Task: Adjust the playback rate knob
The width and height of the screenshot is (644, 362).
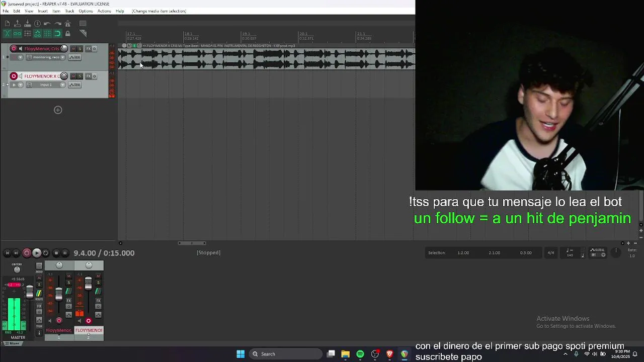Action: [x=616, y=252]
